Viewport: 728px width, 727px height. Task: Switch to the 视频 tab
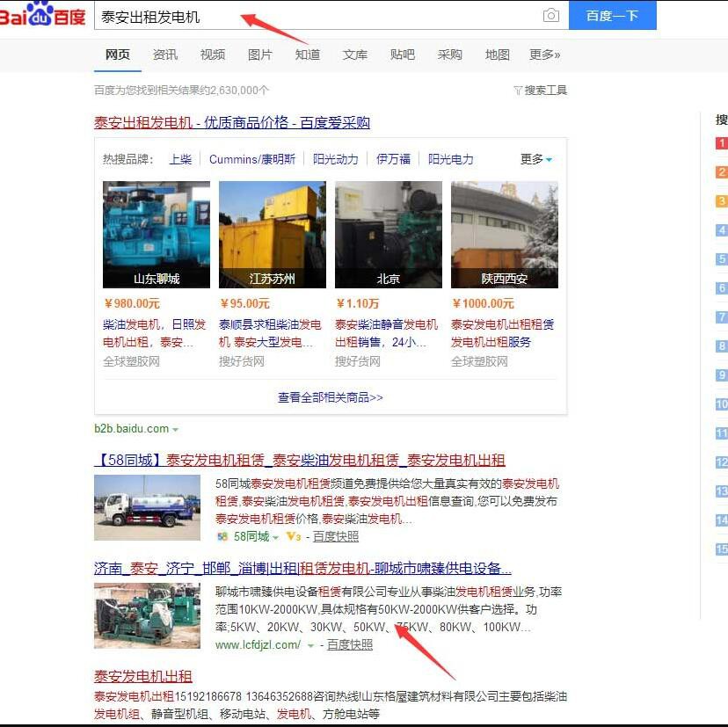pos(213,55)
